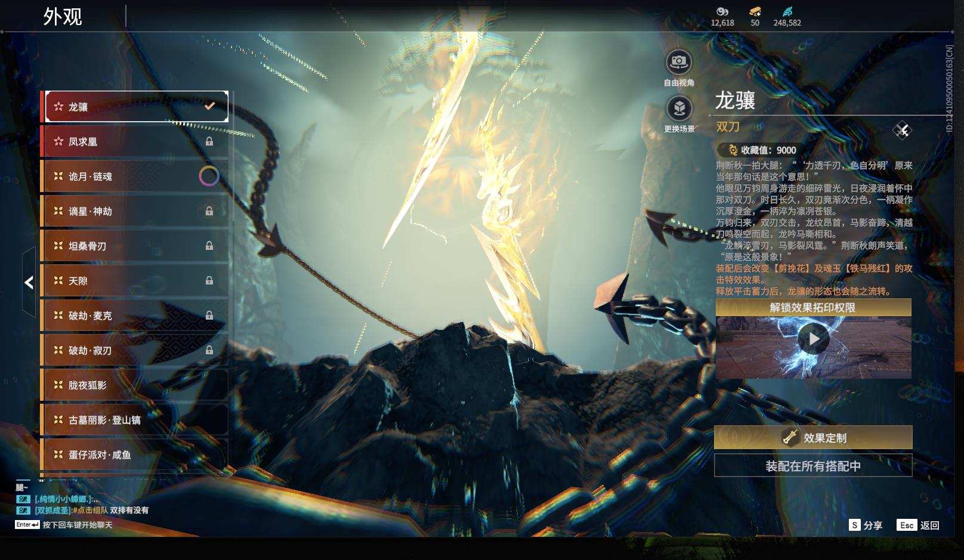This screenshot has width=964, height=560.
Task: Click the Enter key chat icon
Action: click(x=27, y=525)
